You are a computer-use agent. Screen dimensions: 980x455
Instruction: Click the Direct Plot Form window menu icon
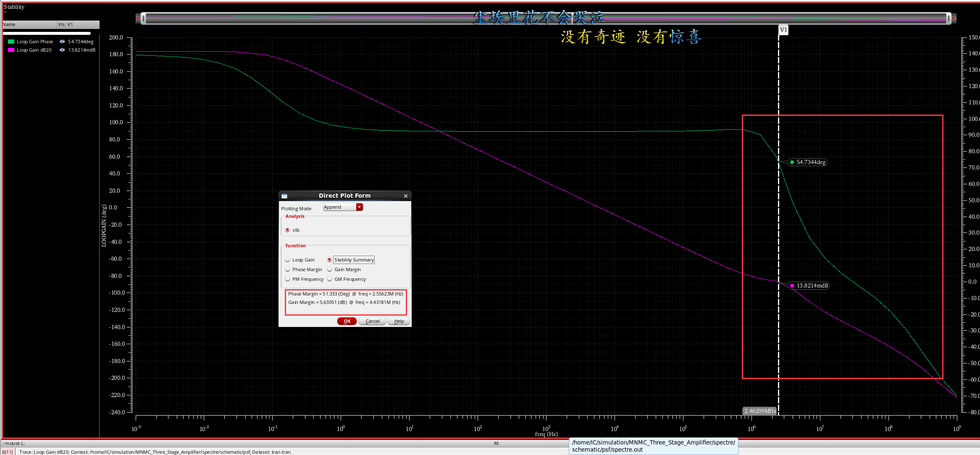[x=284, y=196]
